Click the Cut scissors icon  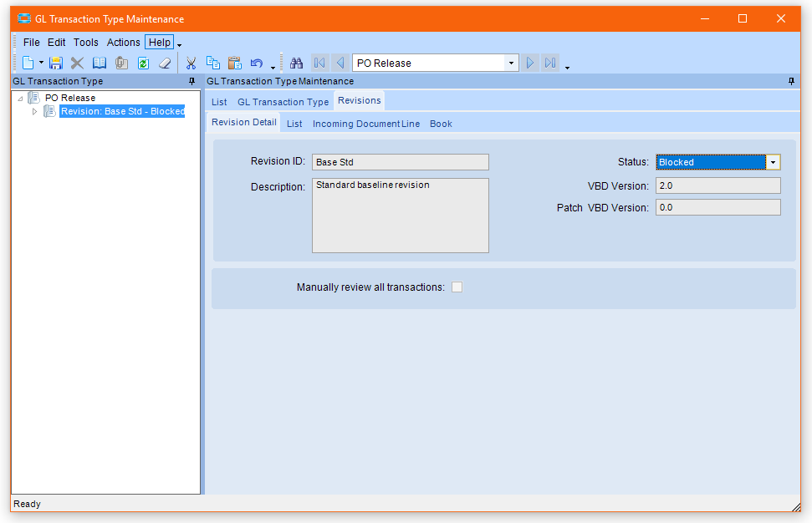[x=191, y=63]
